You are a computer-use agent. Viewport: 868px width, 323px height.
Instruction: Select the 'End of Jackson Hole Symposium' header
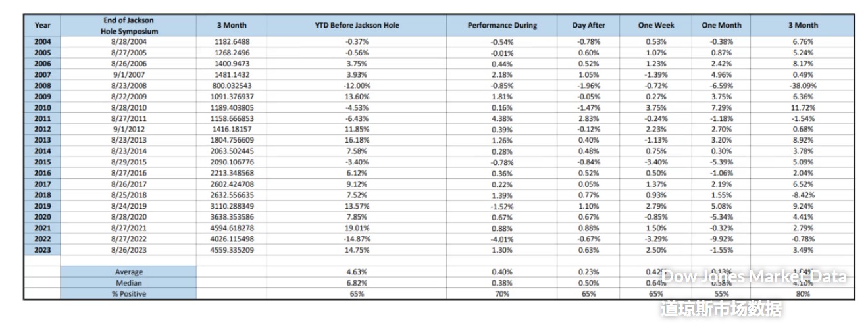(x=130, y=26)
